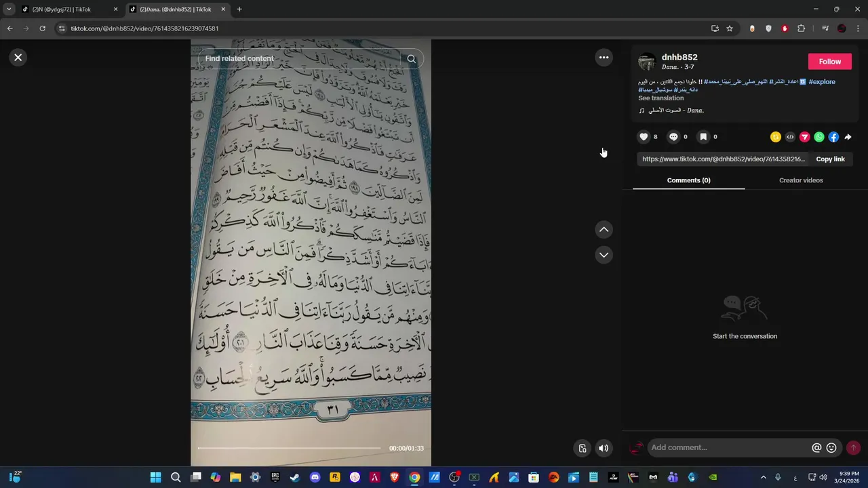This screenshot has height=488, width=868.
Task: Share video to Facebook
Action: click(833, 137)
